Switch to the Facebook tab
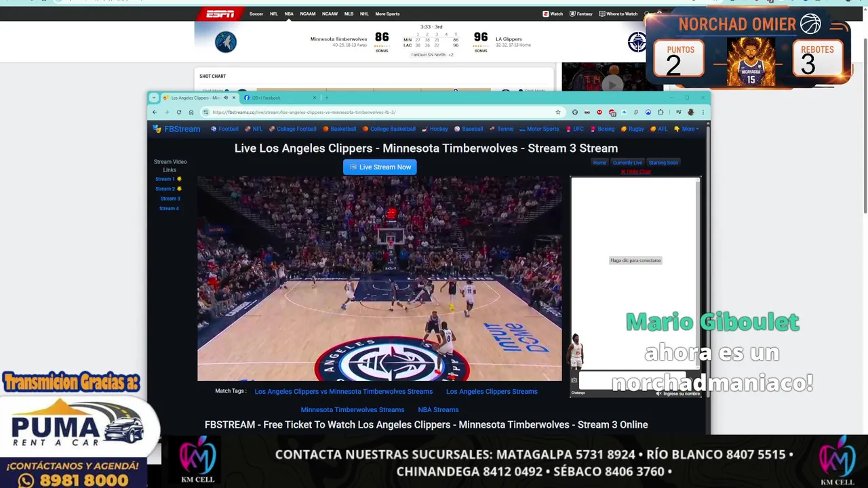The height and width of the screenshot is (488, 868). pos(279,98)
